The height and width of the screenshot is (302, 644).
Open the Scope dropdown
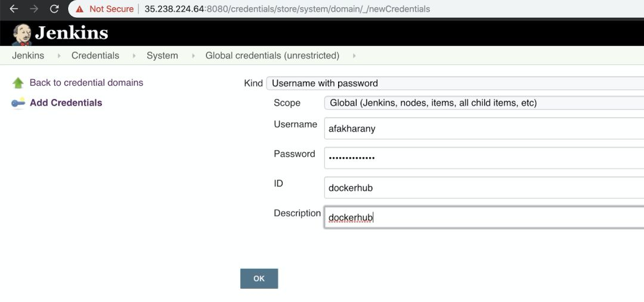coord(483,103)
